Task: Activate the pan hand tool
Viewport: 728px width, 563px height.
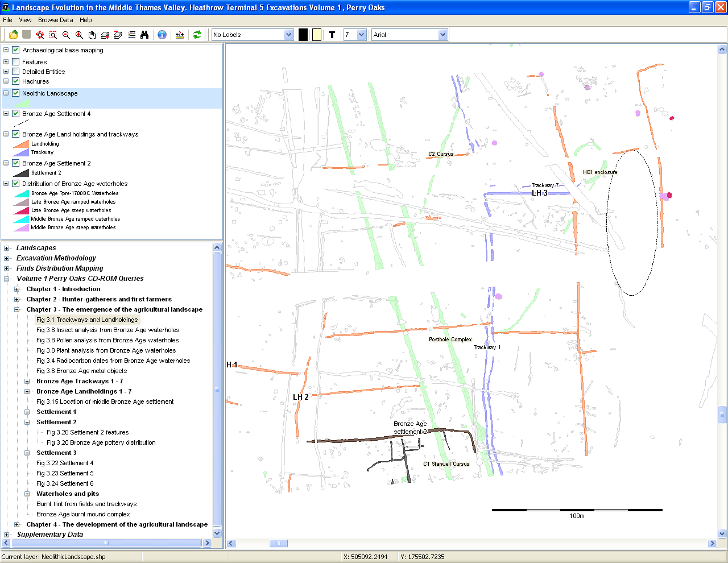Action: click(x=92, y=35)
